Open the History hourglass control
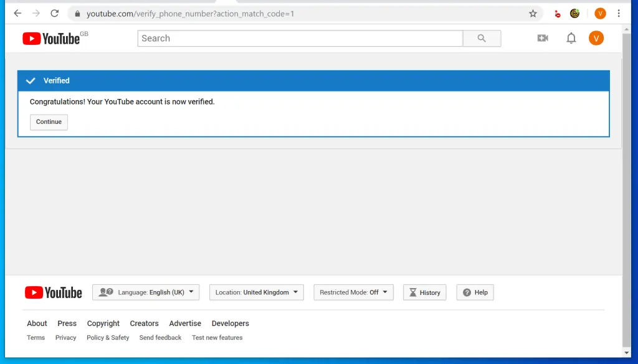Viewport: 638px width, 364px height. point(424,292)
